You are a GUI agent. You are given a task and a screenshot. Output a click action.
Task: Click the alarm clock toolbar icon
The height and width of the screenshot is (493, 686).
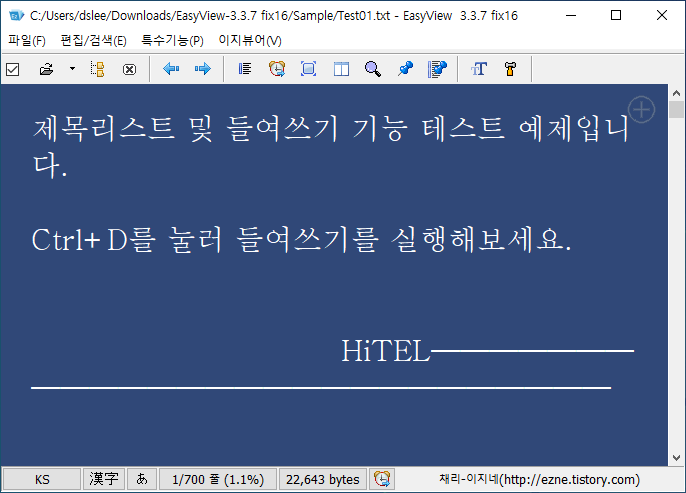[277, 69]
